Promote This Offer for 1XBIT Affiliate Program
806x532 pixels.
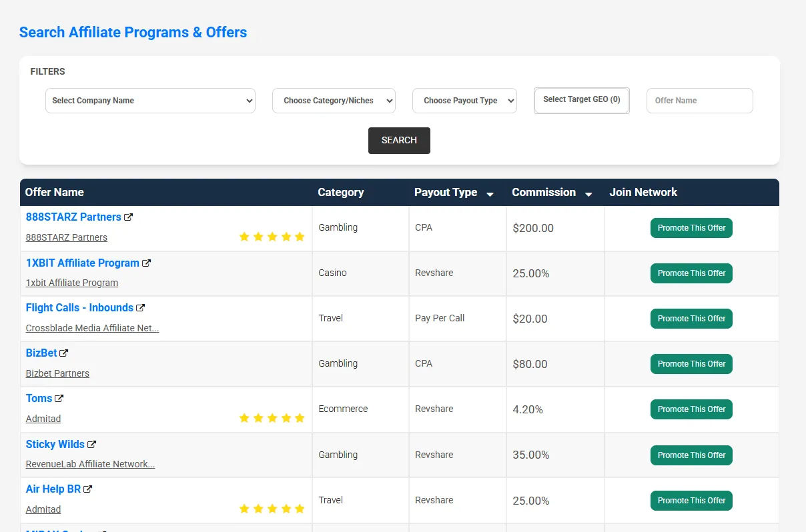point(691,273)
